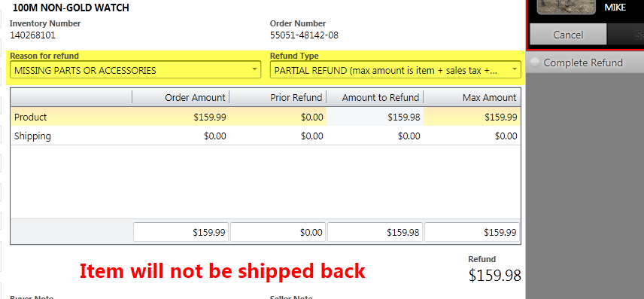Click the Prior Refund column header

click(x=278, y=97)
